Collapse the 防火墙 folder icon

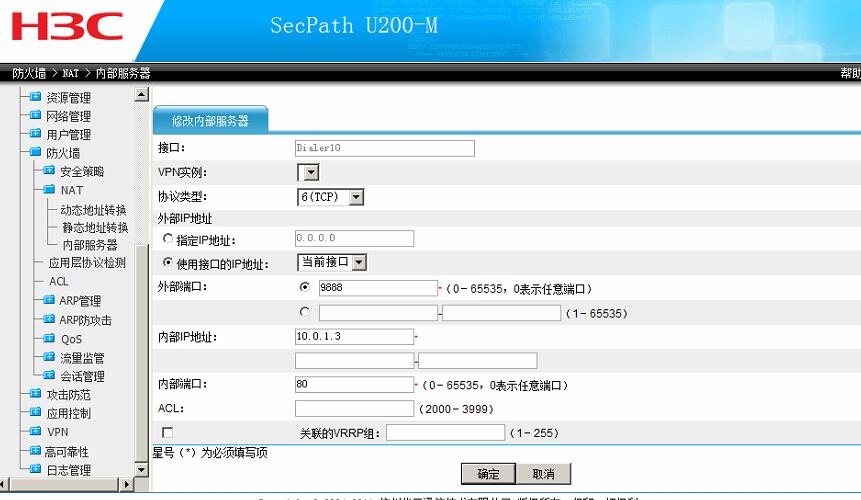(35, 152)
